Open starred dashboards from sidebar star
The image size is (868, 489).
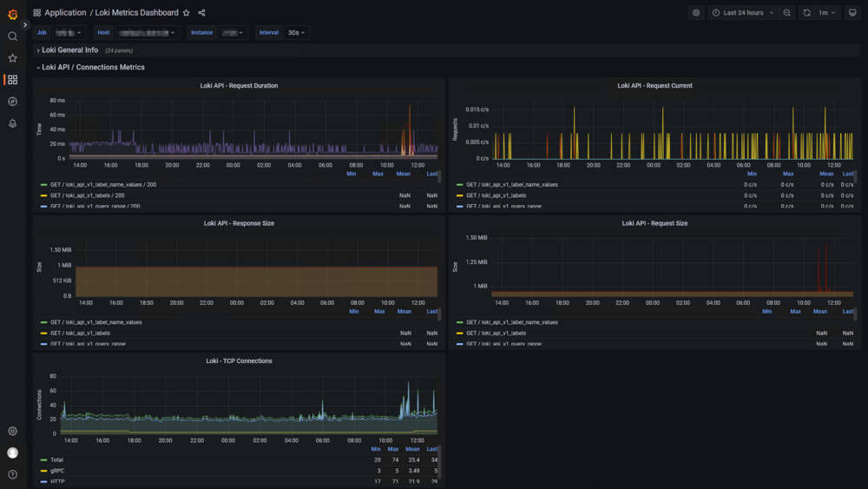12,58
